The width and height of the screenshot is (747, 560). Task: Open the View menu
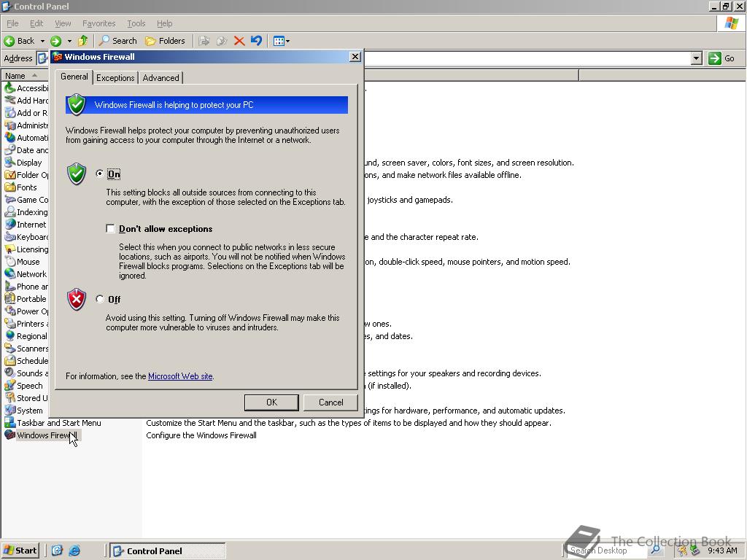coord(63,23)
